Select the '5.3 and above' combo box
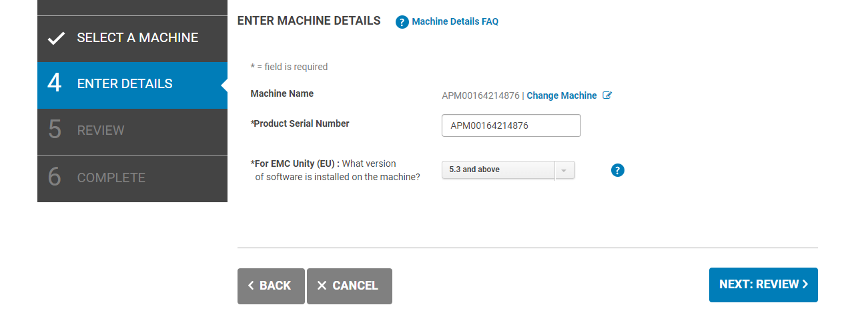The height and width of the screenshot is (327, 868). (x=498, y=170)
